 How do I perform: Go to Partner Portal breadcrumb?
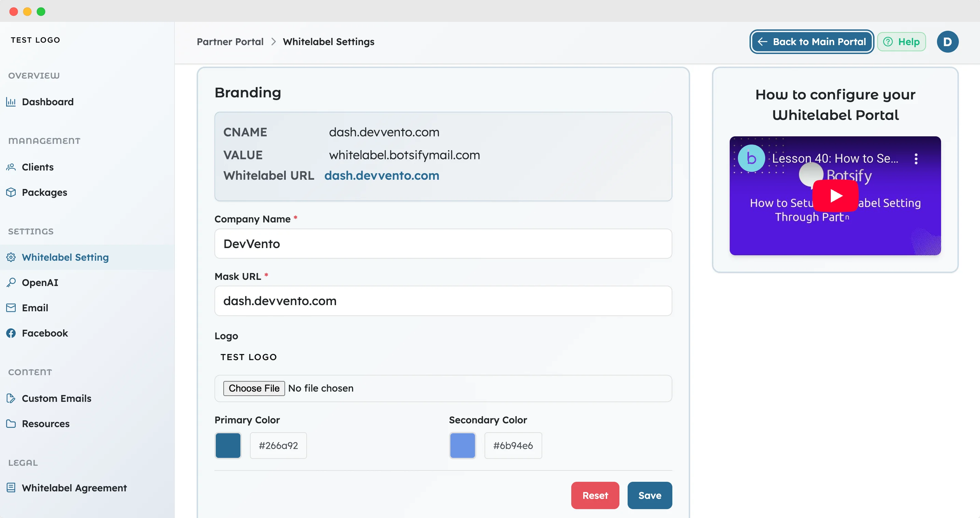click(230, 42)
